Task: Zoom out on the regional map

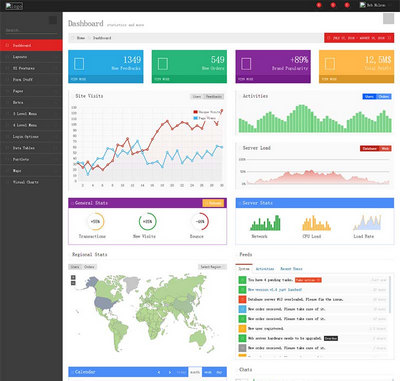Action: (x=73, y=283)
